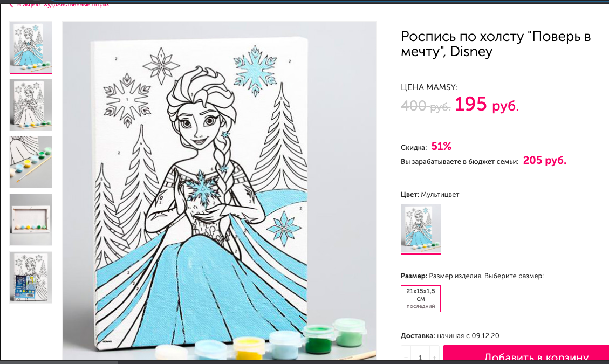This screenshot has width=609, height=364.
Task: Click the quantity input showing 1
Action: pos(419,356)
